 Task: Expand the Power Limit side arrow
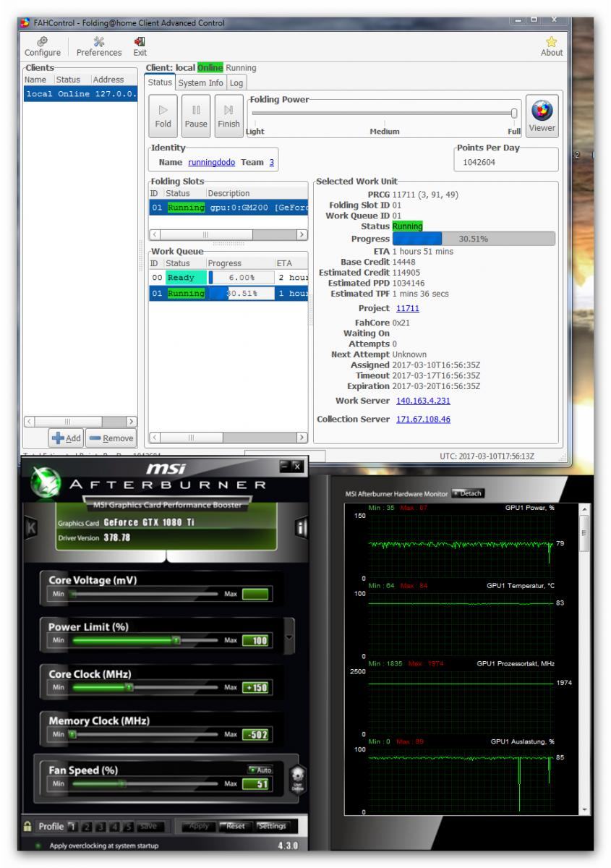pyautogui.click(x=290, y=637)
